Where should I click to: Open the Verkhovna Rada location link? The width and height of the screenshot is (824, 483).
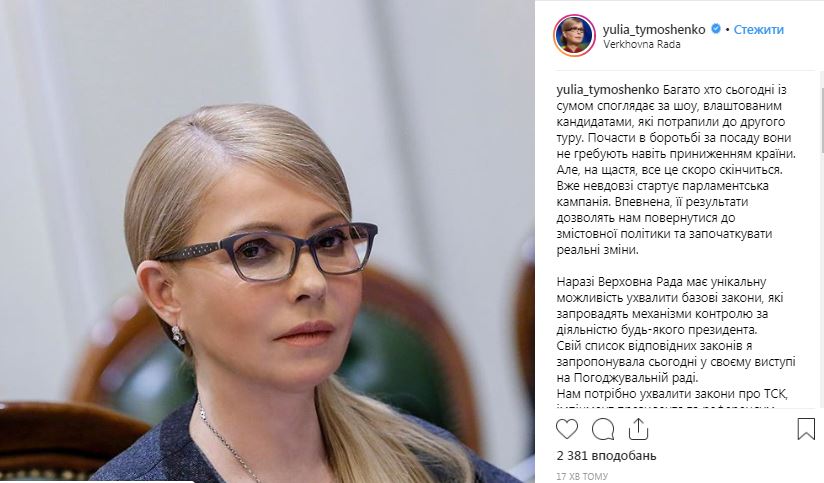point(642,44)
